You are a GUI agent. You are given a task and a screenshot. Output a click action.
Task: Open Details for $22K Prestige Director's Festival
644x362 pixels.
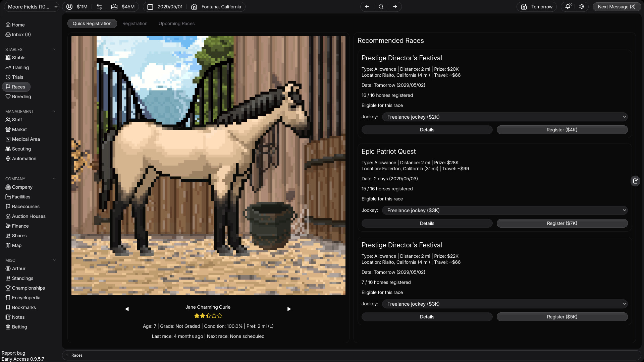click(427, 317)
